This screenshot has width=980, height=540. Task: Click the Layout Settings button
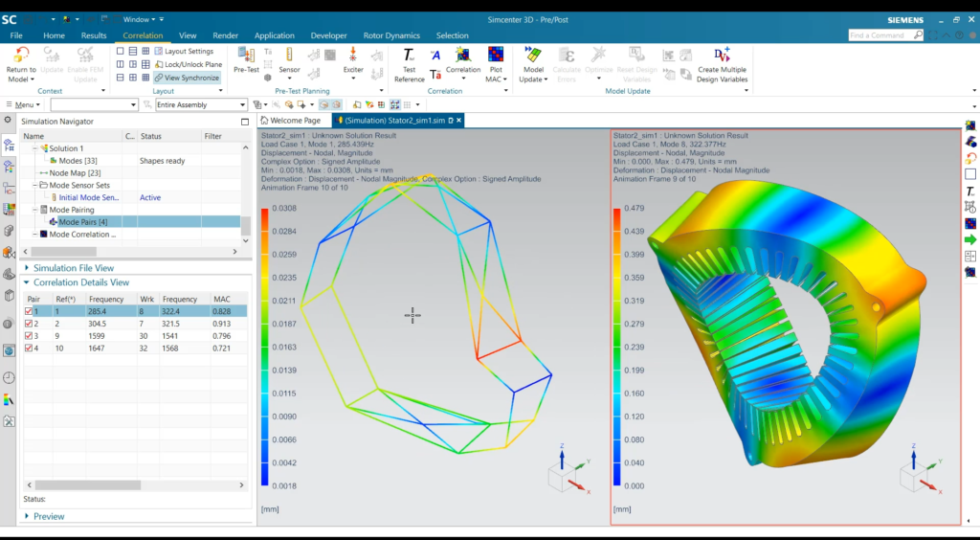click(183, 51)
